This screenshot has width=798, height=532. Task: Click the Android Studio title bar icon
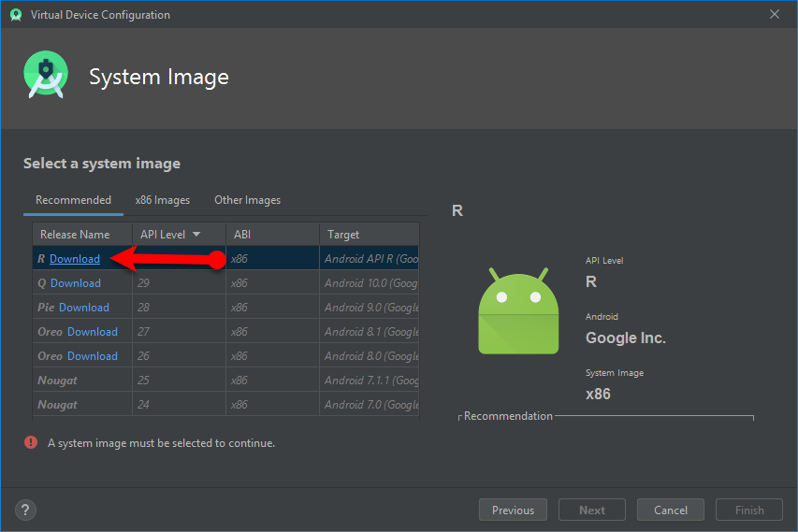pos(15,15)
